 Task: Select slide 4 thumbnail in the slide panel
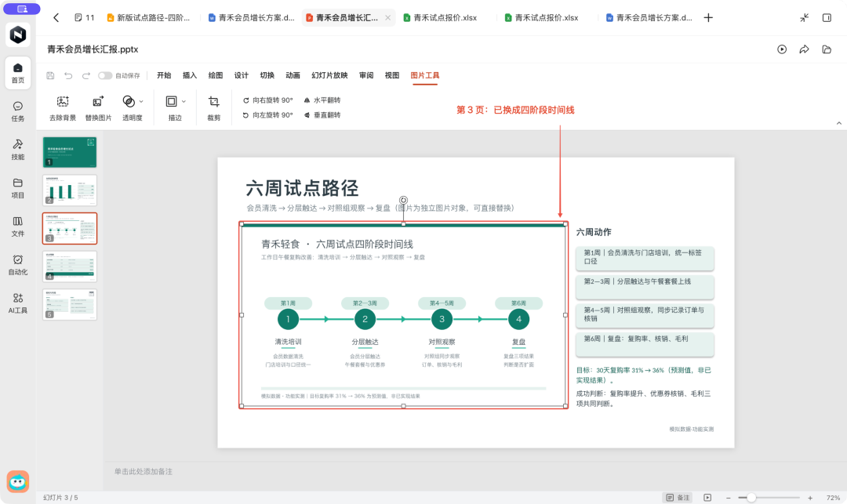pos(70,266)
